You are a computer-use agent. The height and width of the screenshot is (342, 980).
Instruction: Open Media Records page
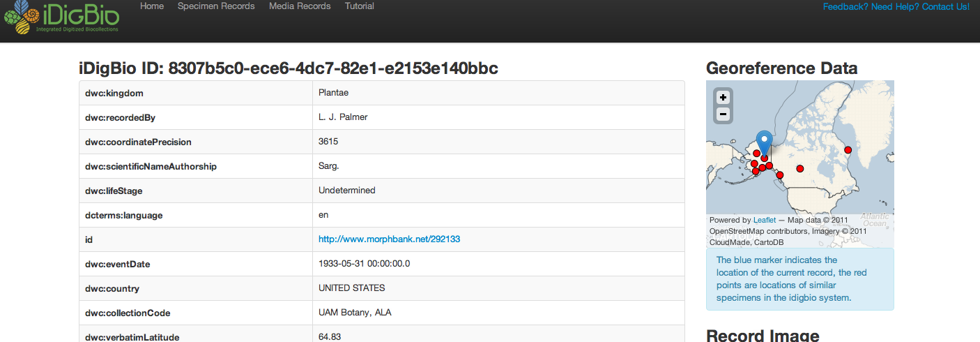click(300, 6)
